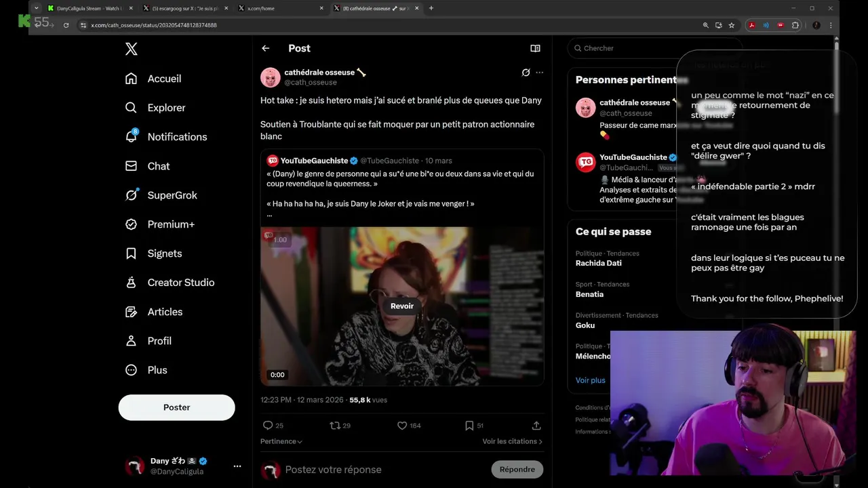Click the share icon on the post
Viewport: 868px width, 488px height.
click(x=536, y=426)
